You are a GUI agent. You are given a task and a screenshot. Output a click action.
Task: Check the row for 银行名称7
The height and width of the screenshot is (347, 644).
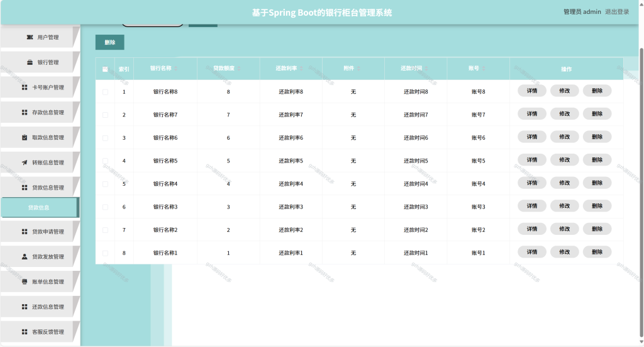[x=105, y=115]
